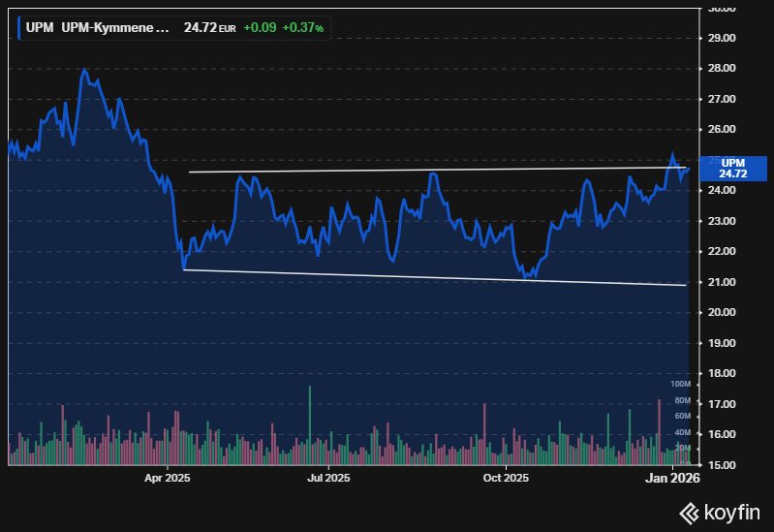This screenshot has height=532, width=774.
Task: Click the 28.00 price axis label
Action: point(722,69)
